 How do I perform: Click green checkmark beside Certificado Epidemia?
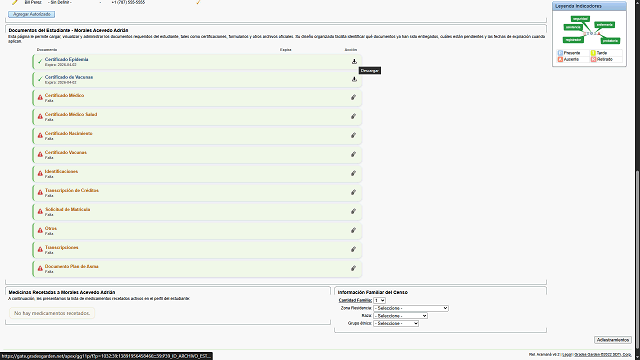click(x=40, y=62)
